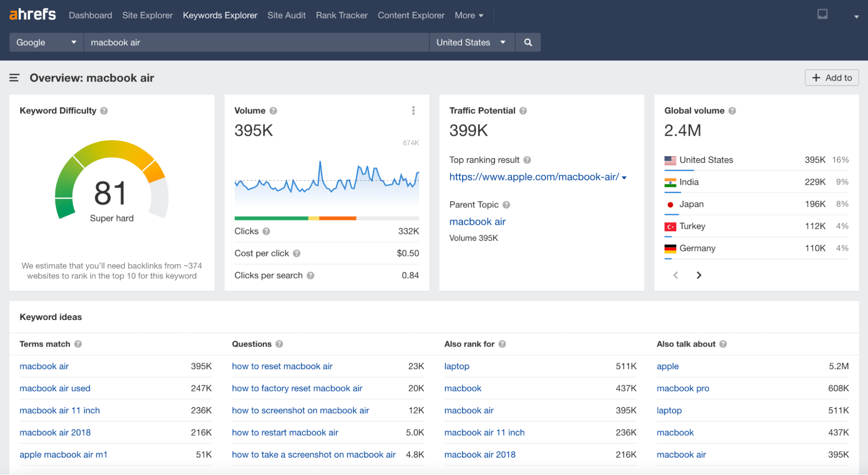868x475 pixels.
Task: Click the macbook air parent topic link
Action: point(477,221)
